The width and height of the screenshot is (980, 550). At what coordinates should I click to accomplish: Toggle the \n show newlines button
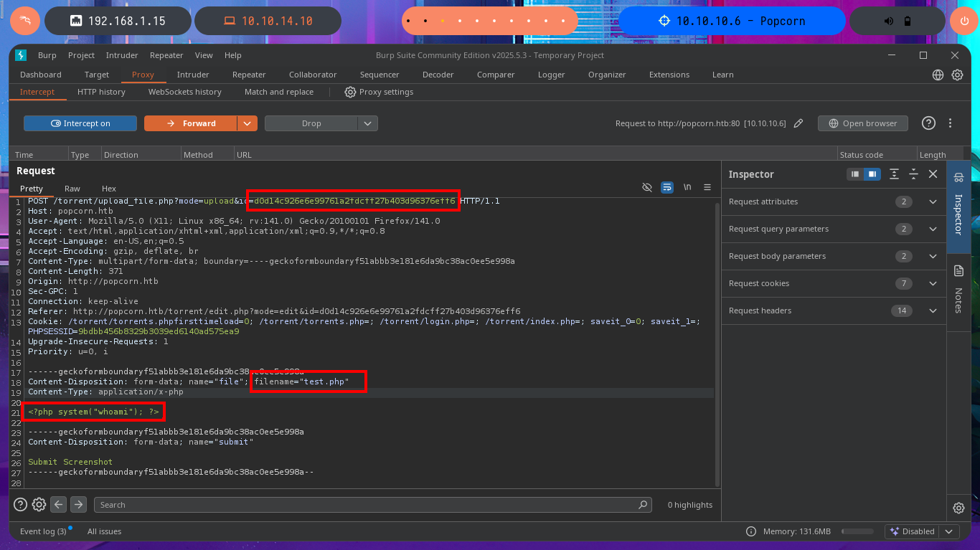click(687, 187)
